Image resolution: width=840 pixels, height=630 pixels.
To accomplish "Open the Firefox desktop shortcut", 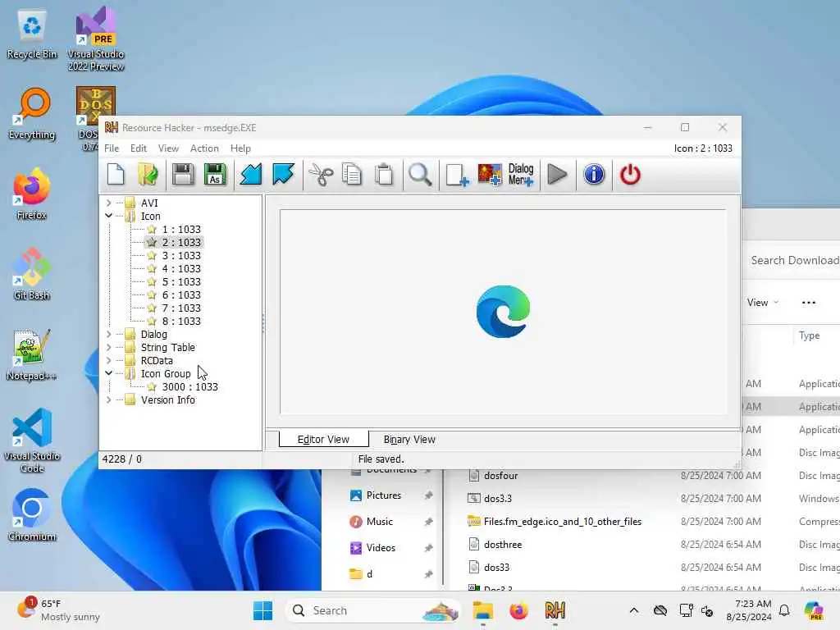I will 32,194.
